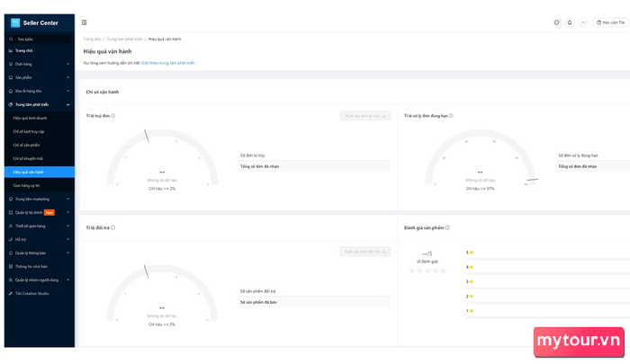Click the Trung tâm phát triển chart icon
Image resolution: width=630 pixels, height=364 pixels.
point(11,105)
